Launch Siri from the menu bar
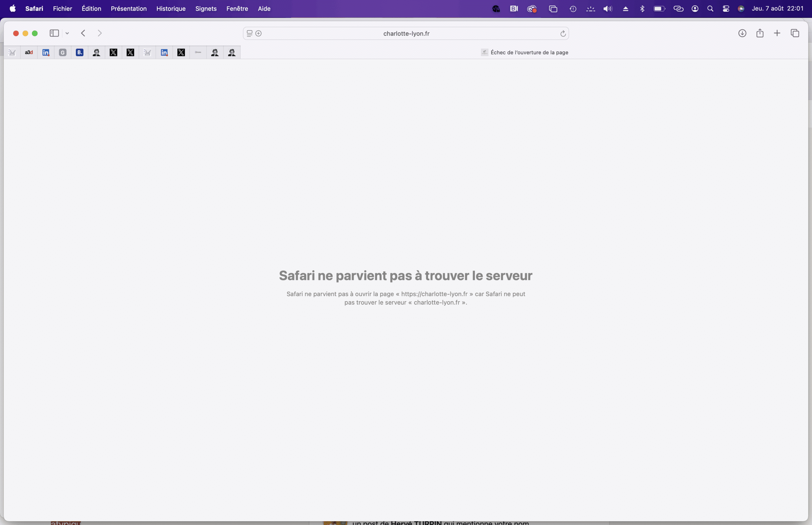This screenshot has width=812, height=525. coord(741,9)
